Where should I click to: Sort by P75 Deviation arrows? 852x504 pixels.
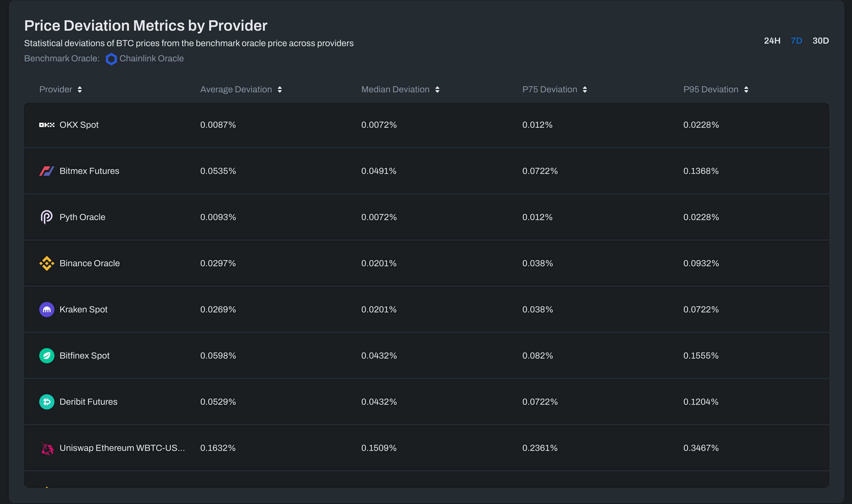(x=585, y=89)
